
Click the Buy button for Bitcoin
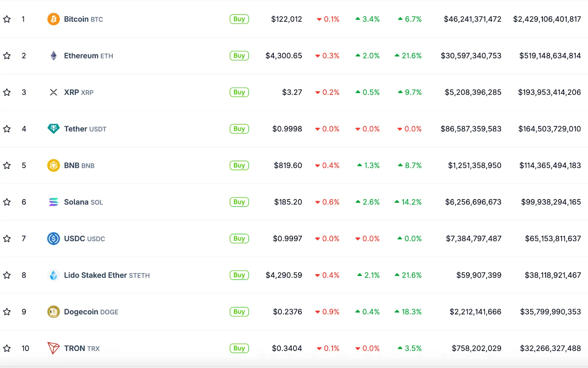click(x=239, y=19)
